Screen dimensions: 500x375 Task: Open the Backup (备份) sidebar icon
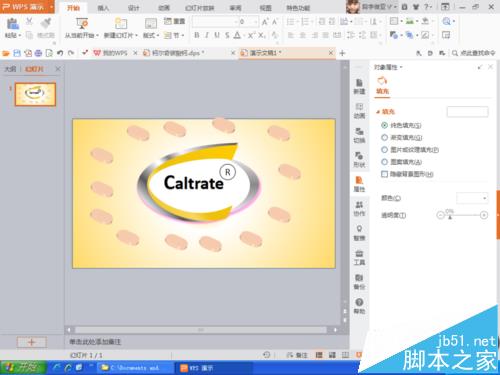(x=359, y=282)
